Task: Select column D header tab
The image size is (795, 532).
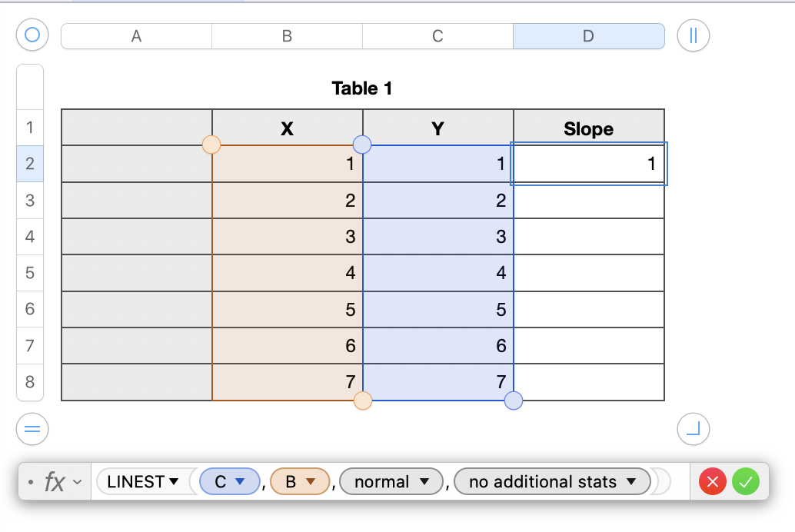Action: click(x=588, y=36)
